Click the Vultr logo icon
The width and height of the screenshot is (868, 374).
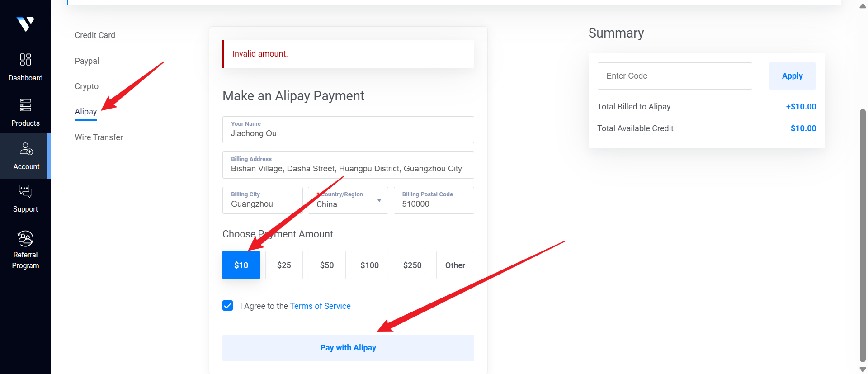25,24
